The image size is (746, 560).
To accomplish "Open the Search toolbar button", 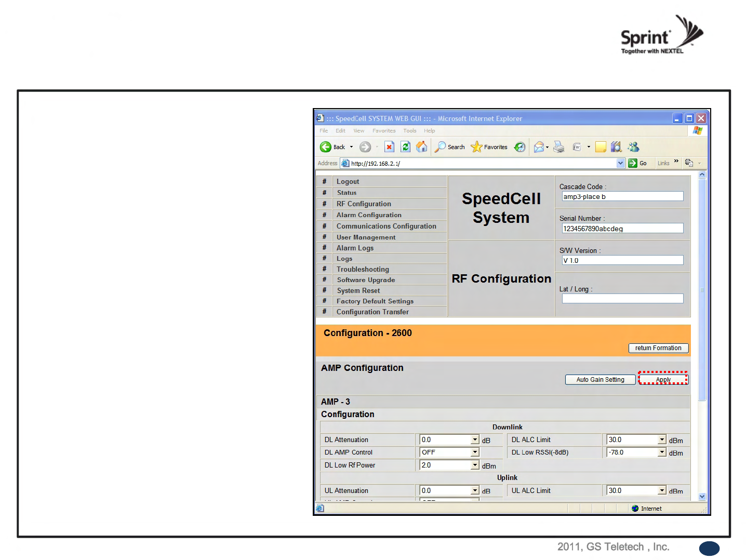I will [450, 147].
